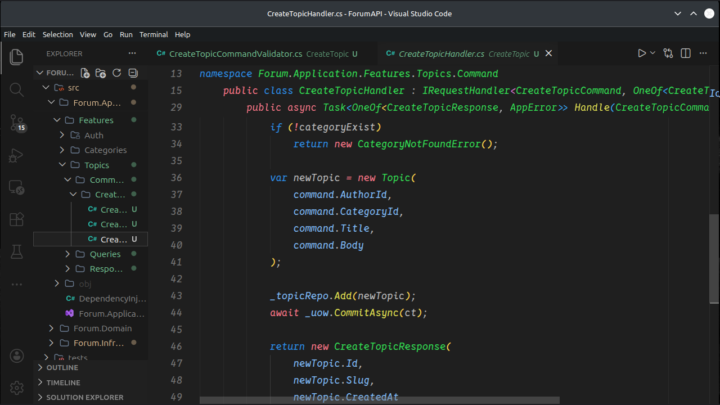Refresh the Explorer file tree

click(117, 73)
